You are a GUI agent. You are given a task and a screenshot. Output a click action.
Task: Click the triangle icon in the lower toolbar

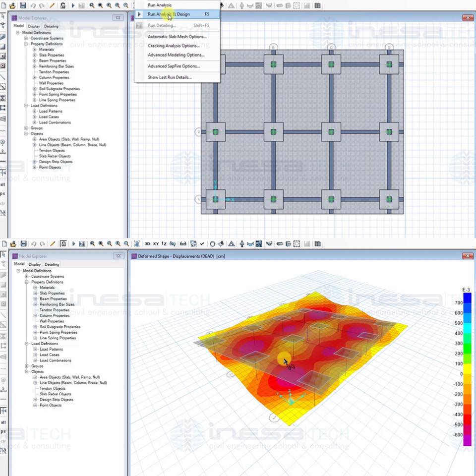tap(232, 244)
